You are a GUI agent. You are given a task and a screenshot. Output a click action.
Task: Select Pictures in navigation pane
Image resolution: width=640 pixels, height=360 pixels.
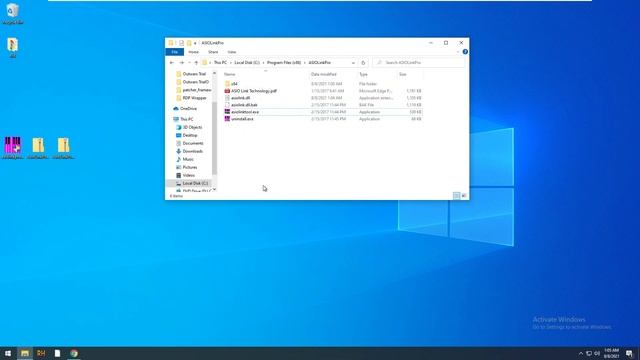(190, 167)
